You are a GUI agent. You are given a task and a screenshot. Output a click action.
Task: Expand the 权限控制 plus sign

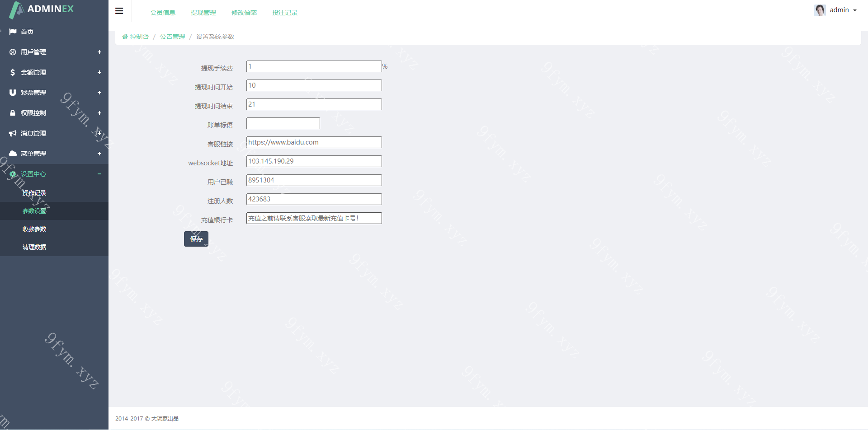pos(99,113)
